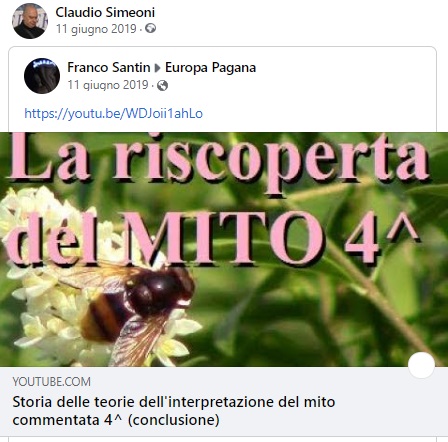Open the top post's 11 giugno 2019 timestamp
The height and width of the screenshot is (442, 448).
point(96,29)
